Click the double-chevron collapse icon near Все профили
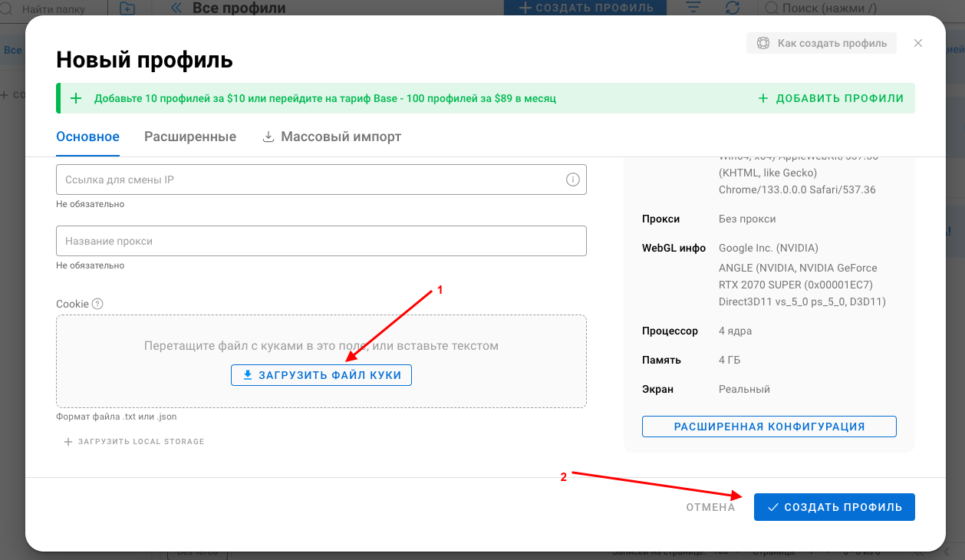Image resolution: width=965 pixels, height=560 pixels. tap(176, 8)
